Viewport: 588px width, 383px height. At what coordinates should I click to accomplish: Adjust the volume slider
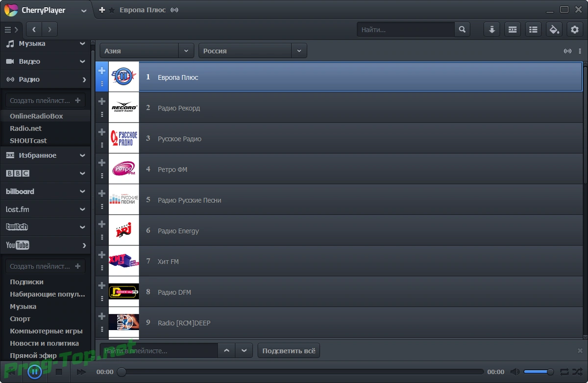pos(539,372)
